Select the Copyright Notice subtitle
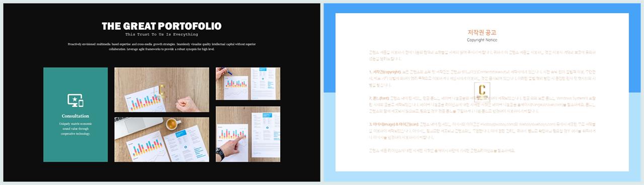The width and height of the screenshot is (644, 185). (482, 40)
